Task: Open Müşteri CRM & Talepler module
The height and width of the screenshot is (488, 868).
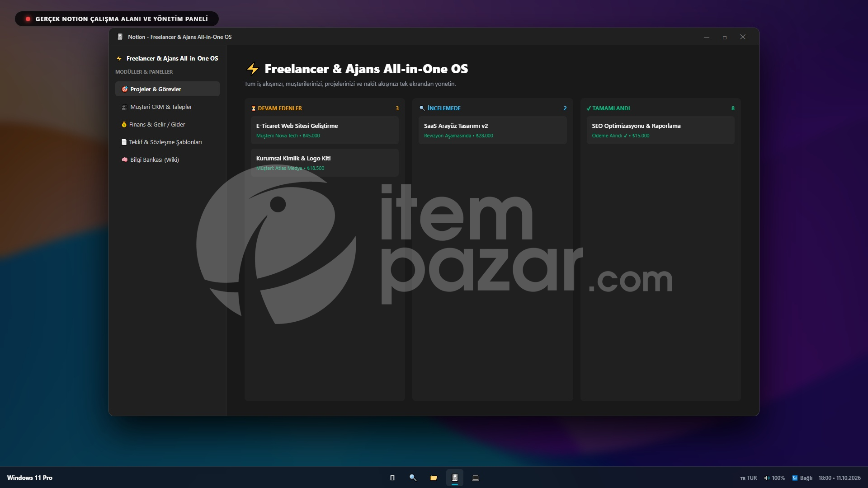Action: point(167,107)
